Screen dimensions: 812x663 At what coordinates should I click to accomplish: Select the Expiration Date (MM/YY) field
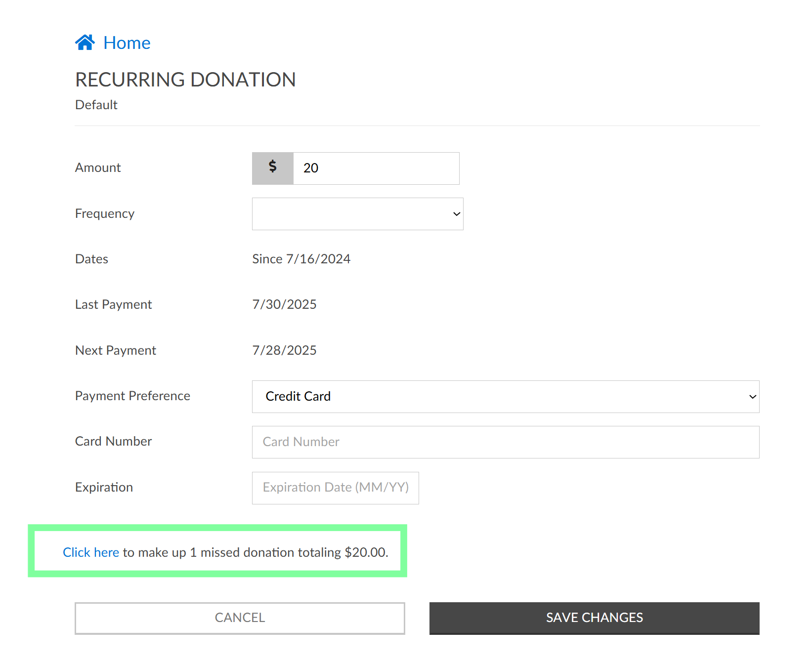tap(335, 488)
